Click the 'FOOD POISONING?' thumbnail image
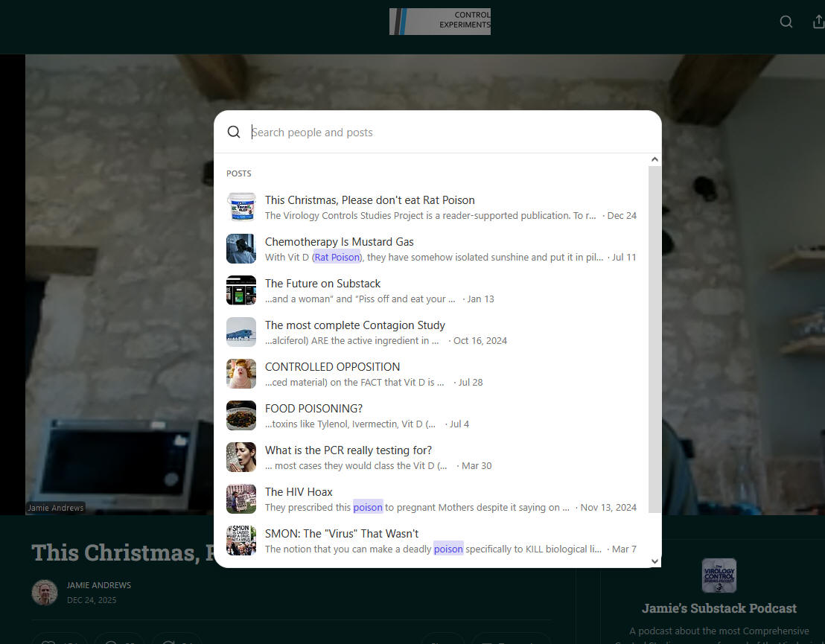Viewport: 825px width, 644px height. tap(241, 415)
